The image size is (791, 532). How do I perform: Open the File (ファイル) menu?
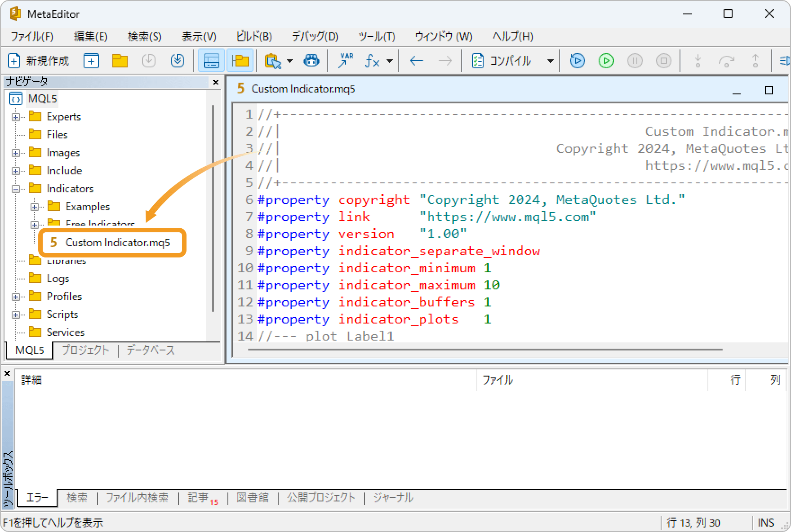(32, 36)
